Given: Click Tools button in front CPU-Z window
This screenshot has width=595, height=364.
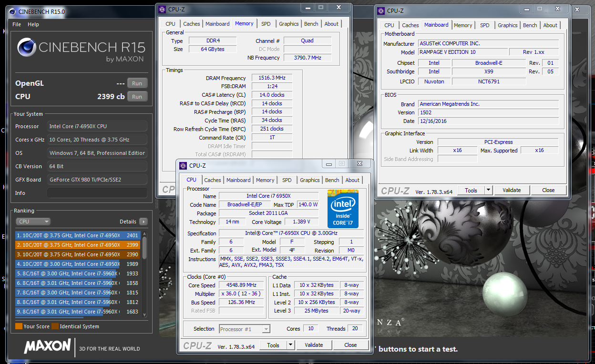Looking at the screenshot, I should tap(273, 345).
